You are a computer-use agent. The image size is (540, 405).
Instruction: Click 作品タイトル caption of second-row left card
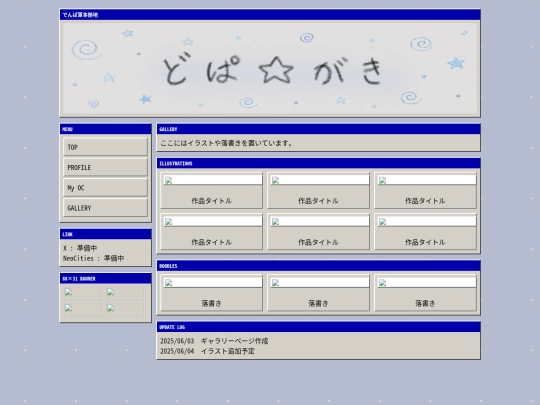(211, 242)
